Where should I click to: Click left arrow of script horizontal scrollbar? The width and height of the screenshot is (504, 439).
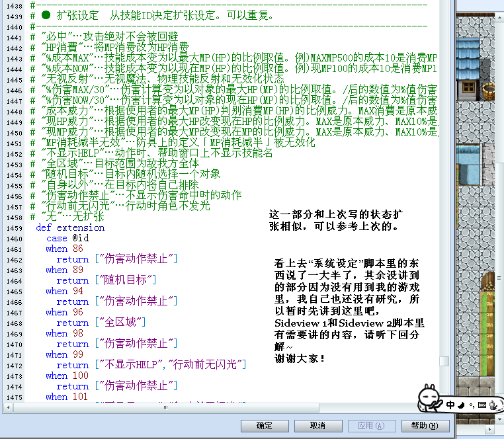tap(8, 407)
